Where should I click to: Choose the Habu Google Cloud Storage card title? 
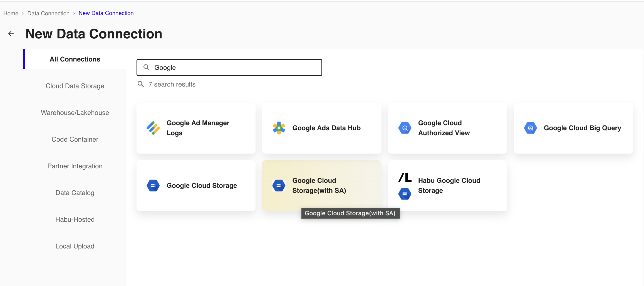point(449,186)
